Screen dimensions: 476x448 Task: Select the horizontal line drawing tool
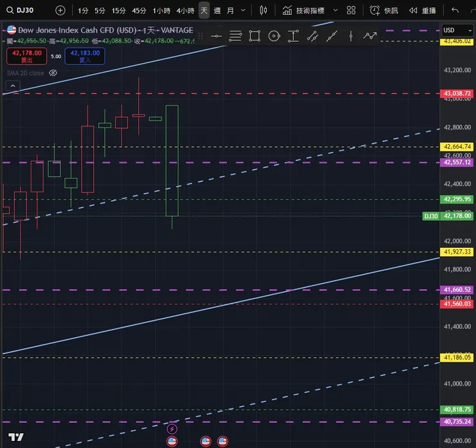click(216, 36)
